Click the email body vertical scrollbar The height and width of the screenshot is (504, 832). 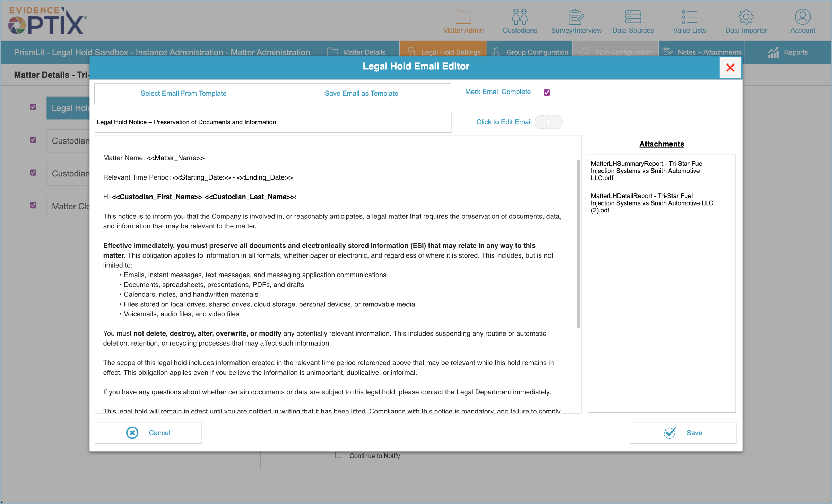[578, 244]
